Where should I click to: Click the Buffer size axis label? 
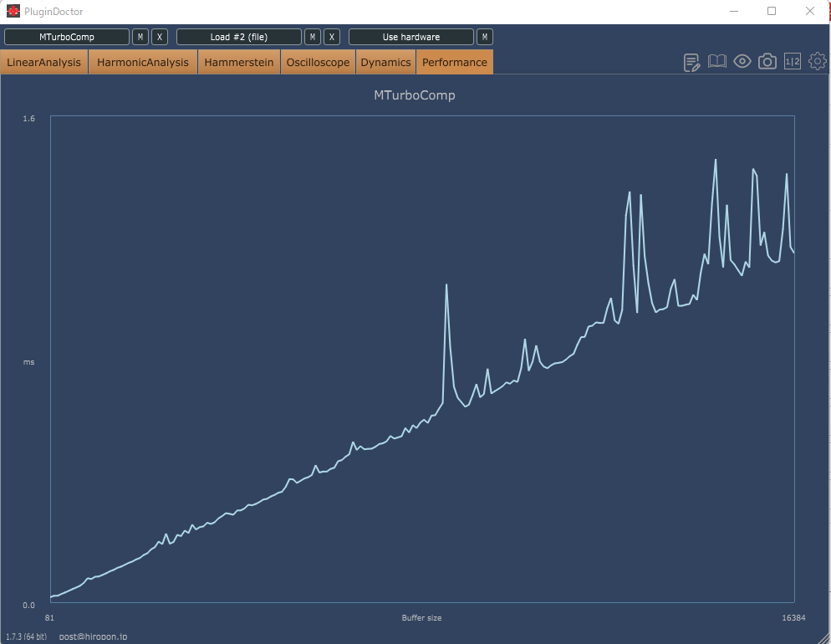(421, 617)
